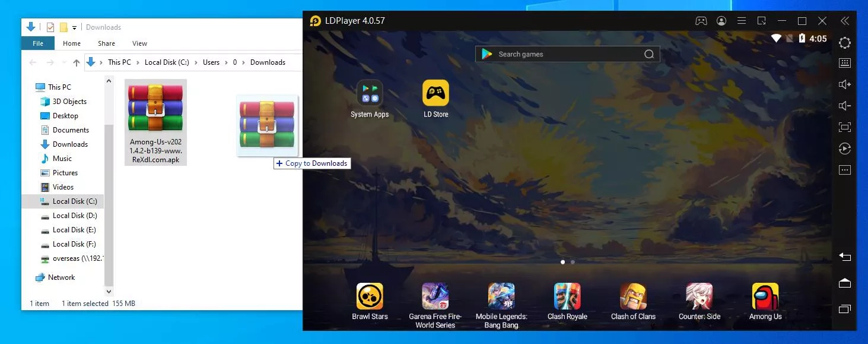
Task: Show more LDPlayer sidebar tools
Action: [845, 170]
